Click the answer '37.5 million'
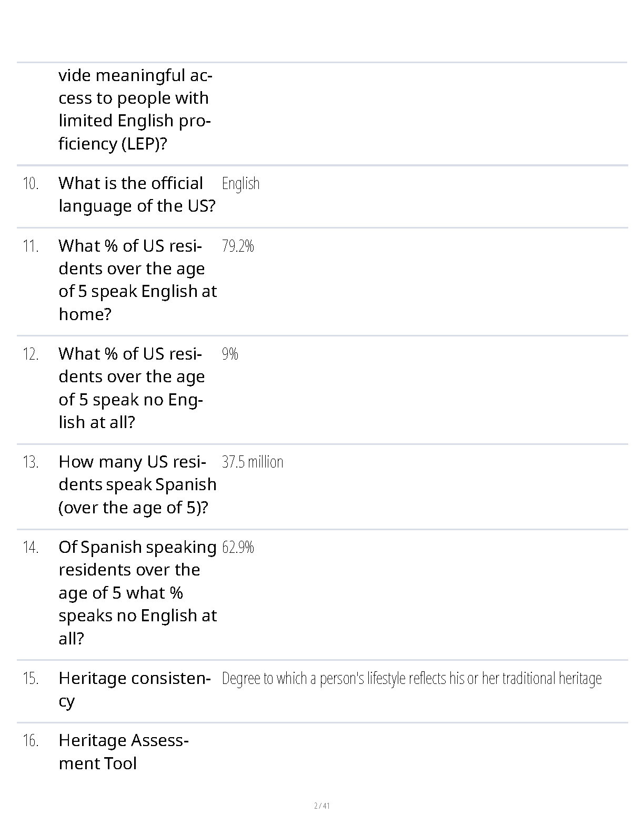This screenshot has width=644, height=834. point(253,462)
